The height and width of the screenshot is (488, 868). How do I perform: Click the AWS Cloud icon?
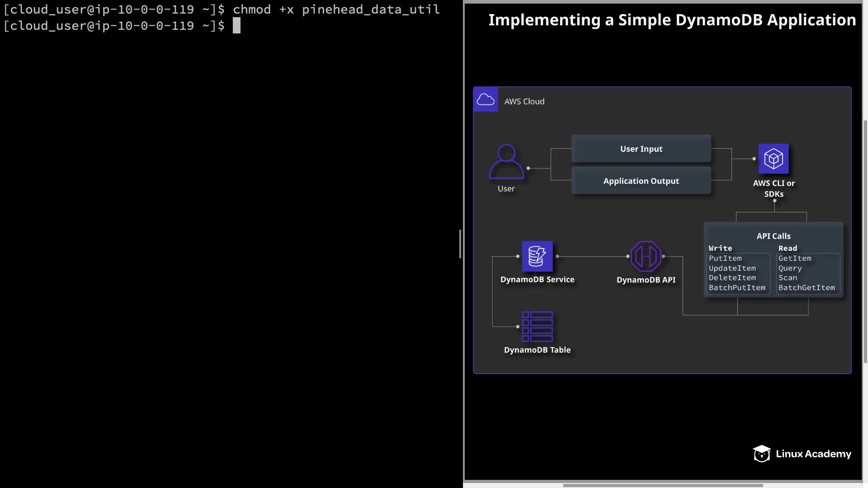pos(486,99)
